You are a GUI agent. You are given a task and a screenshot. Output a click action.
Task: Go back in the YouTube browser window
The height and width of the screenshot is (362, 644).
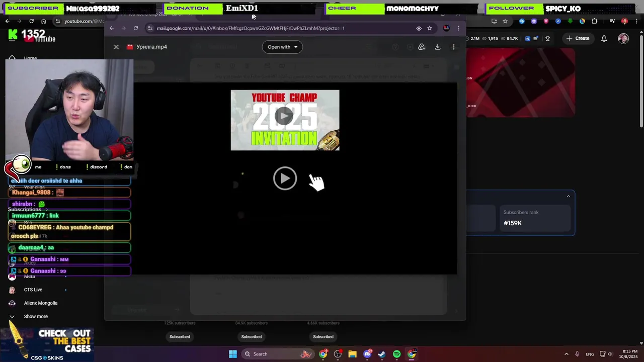pyautogui.click(x=7, y=21)
